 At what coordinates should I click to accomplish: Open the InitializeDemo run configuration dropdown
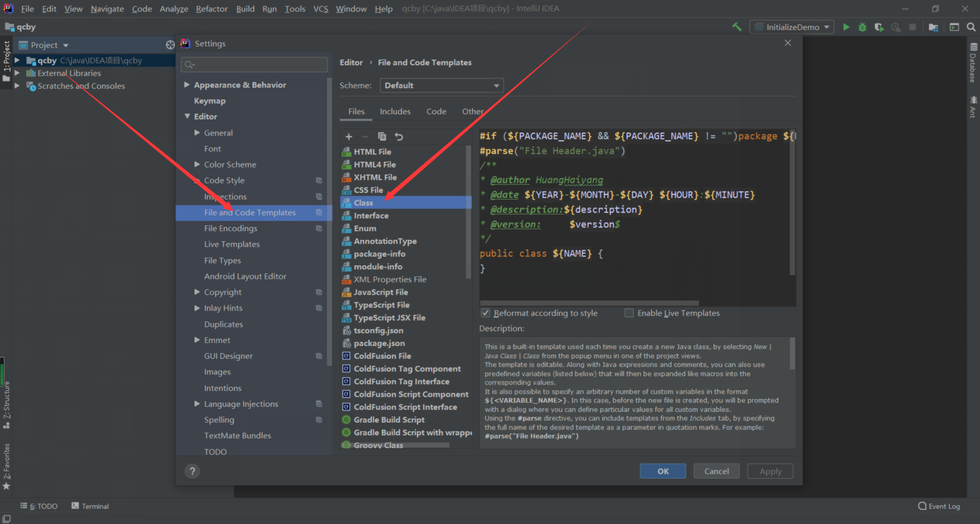(x=792, y=27)
